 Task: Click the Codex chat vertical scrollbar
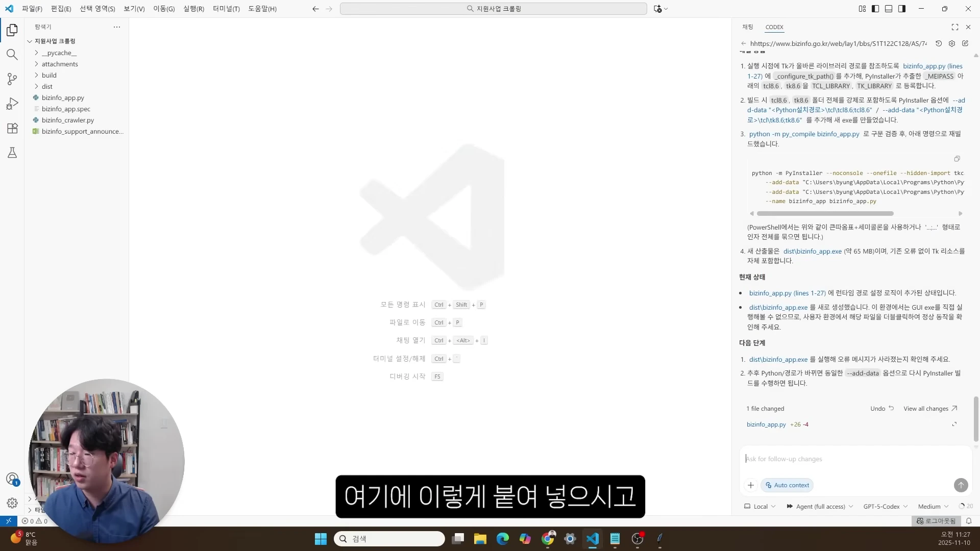coord(976,418)
